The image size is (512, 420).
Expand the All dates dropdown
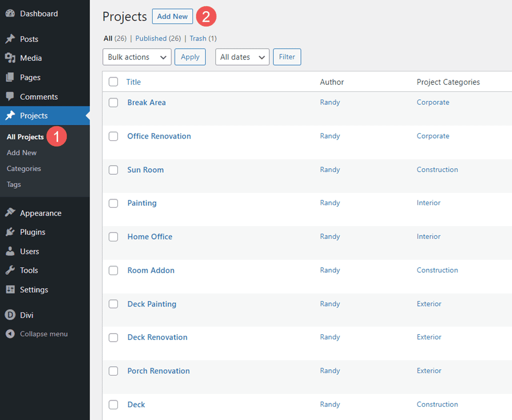click(x=242, y=56)
